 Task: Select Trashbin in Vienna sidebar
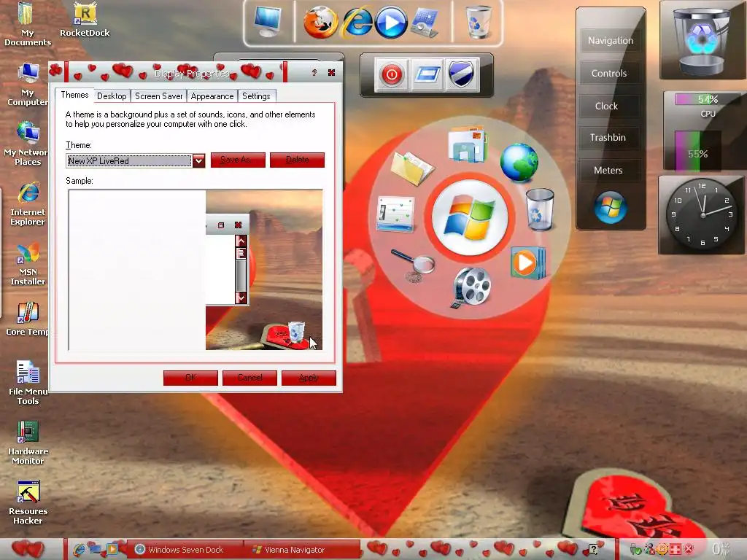point(608,138)
